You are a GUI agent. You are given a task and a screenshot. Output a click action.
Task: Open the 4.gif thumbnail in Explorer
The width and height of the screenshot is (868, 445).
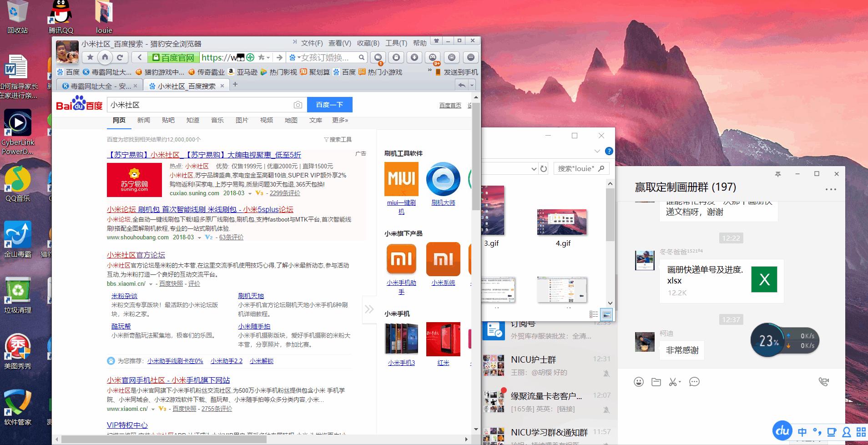[x=562, y=223]
